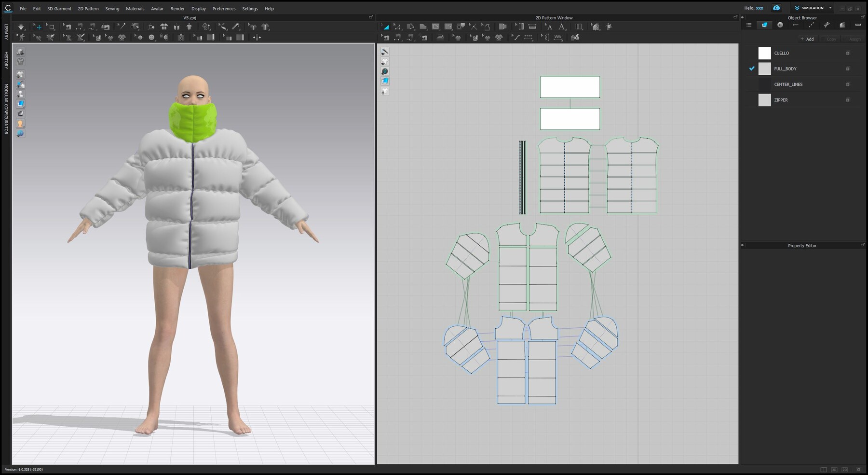868x475 pixels.
Task: Select the Transform Pattern tool in 2D window
Action: click(x=386, y=27)
